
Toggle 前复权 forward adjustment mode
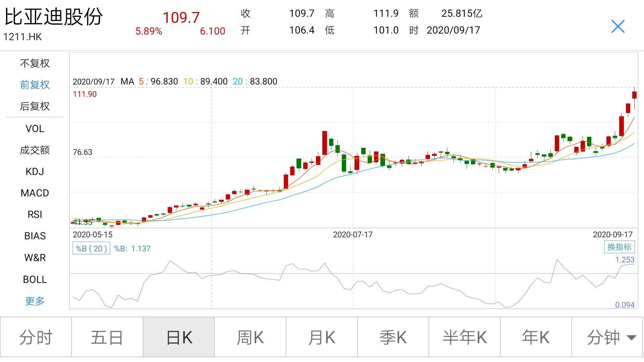tap(35, 85)
